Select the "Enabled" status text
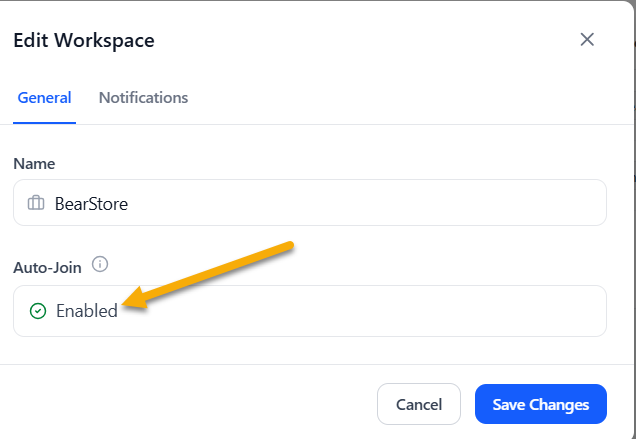This screenshot has width=636, height=439. [86, 311]
